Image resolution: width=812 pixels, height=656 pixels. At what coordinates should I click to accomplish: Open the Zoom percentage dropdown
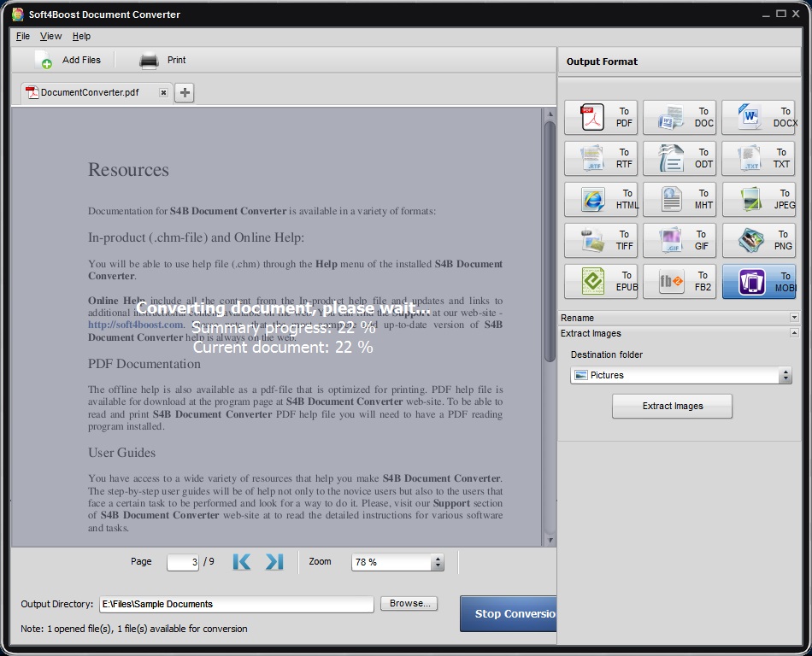436,562
